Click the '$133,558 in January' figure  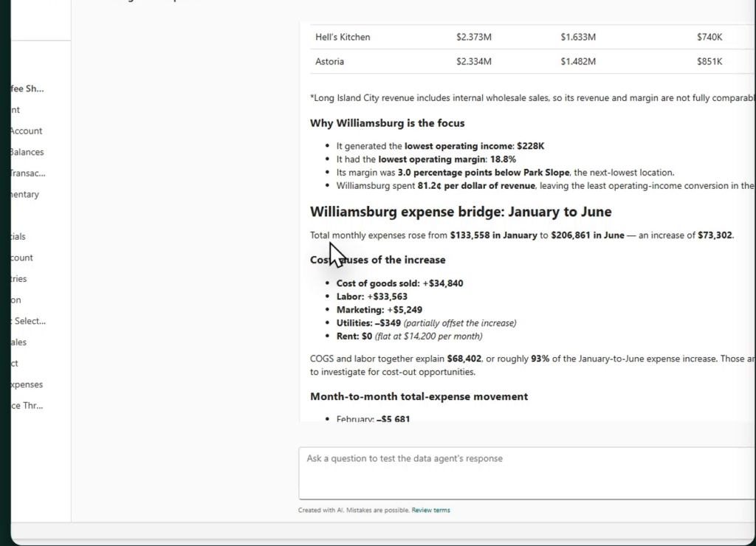(x=494, y=235)
